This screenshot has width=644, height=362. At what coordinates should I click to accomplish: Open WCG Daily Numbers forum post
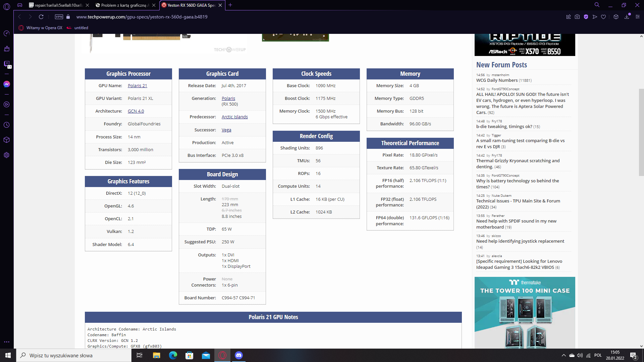tap(497, 80)
